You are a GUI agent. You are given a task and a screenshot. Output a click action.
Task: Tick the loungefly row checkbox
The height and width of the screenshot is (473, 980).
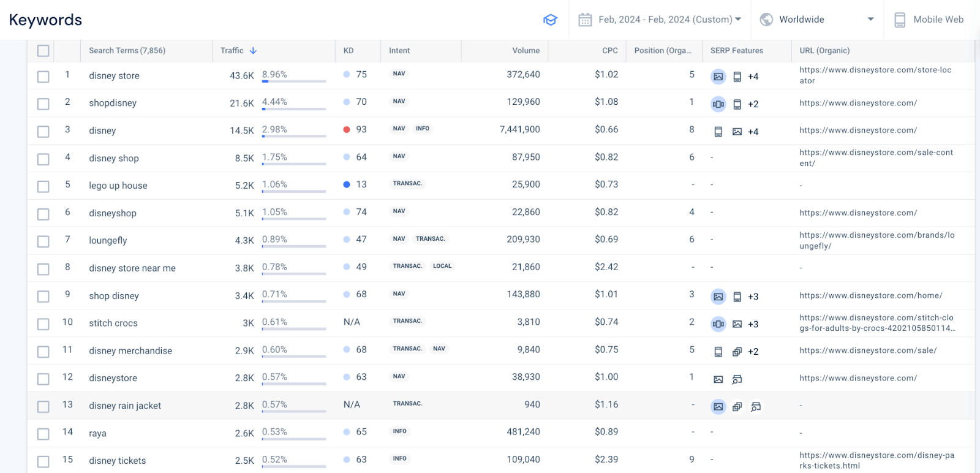[x=43, y=241]
